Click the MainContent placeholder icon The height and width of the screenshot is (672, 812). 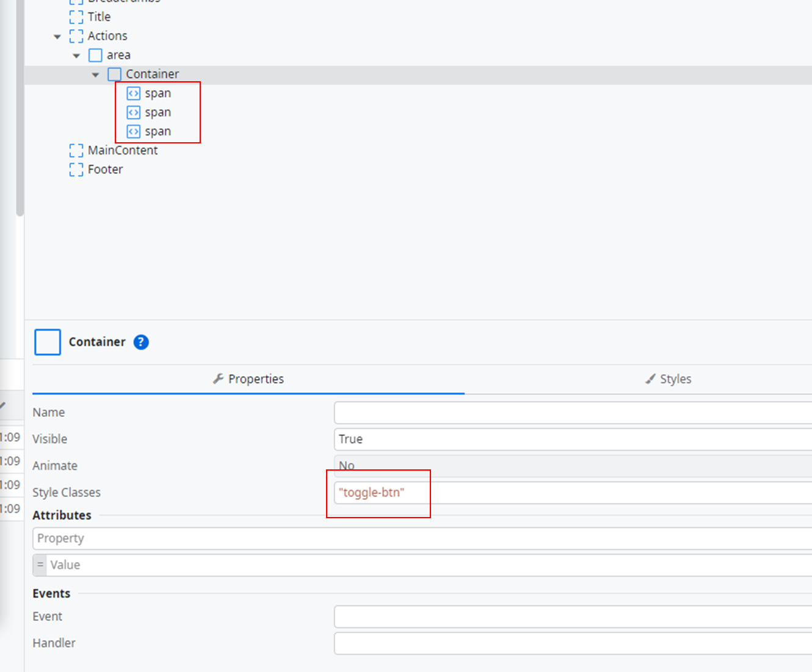coord(76,150)
